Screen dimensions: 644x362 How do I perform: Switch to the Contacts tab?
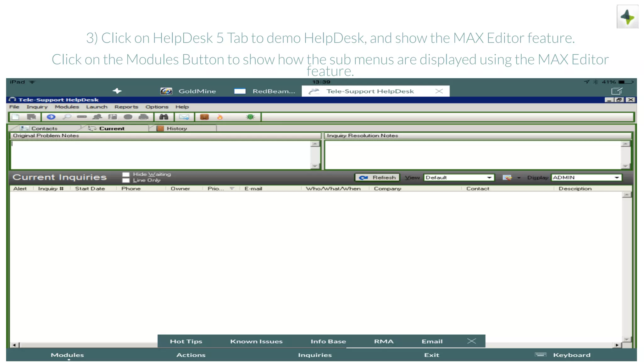[x=44, y=128]
